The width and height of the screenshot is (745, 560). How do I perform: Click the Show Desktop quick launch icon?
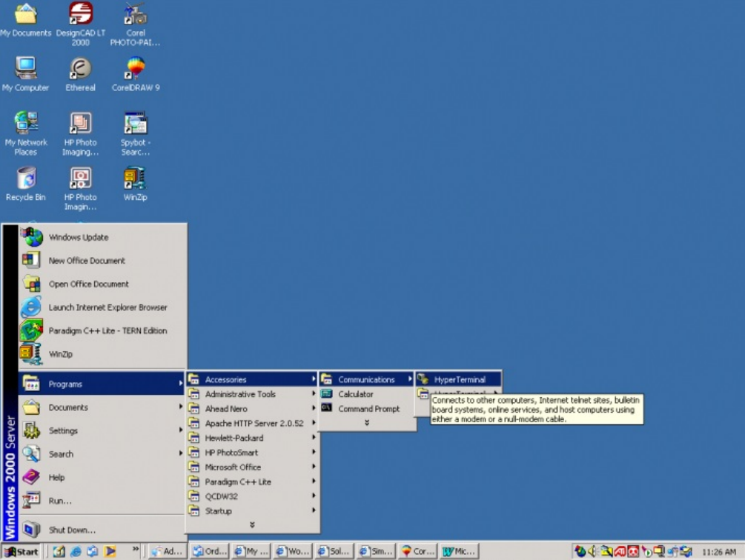point(59,551)
